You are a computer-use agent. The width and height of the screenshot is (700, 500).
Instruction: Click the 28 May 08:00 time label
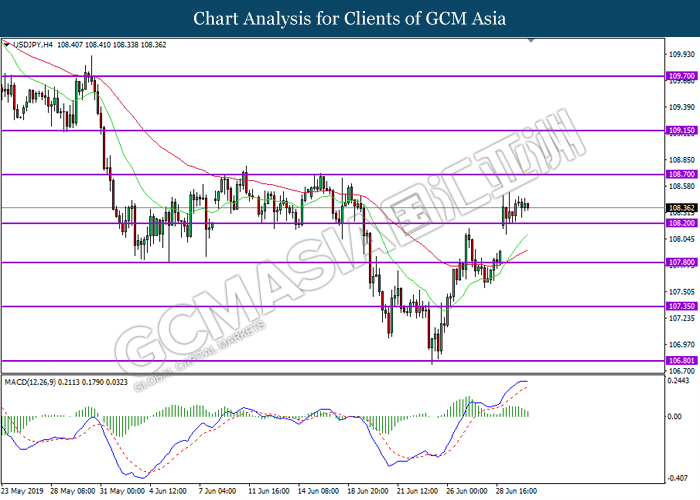tap(73, 491)
